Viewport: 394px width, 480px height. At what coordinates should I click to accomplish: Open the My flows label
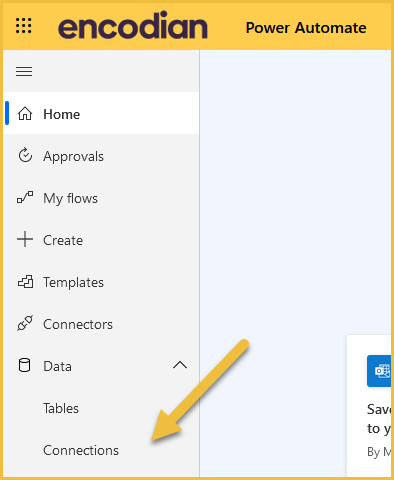point(70,199)
